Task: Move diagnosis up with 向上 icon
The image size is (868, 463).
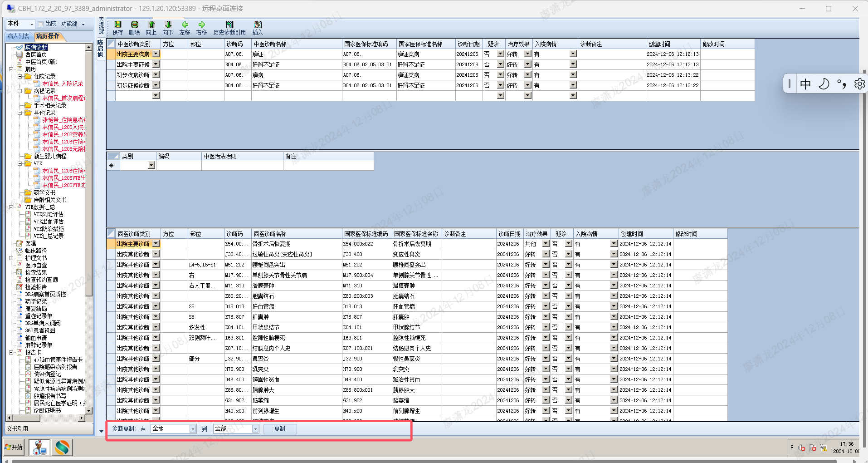Action: [151, 25]
